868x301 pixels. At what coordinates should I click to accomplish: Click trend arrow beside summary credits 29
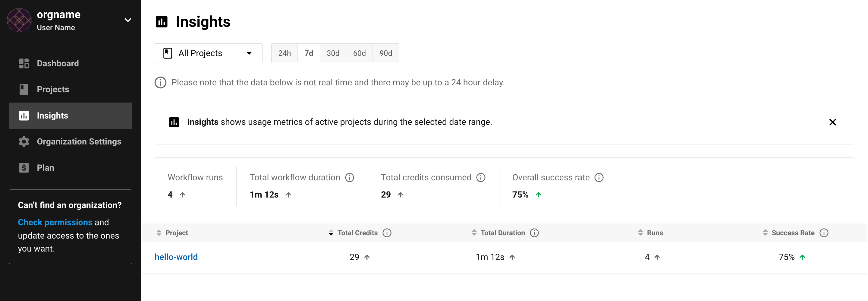tap(400, 195)
